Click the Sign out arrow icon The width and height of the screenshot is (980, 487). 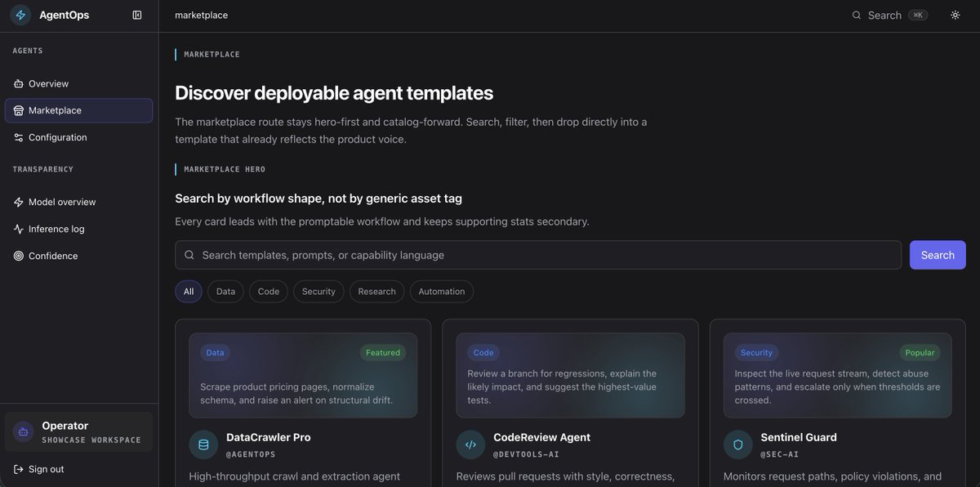19,469
